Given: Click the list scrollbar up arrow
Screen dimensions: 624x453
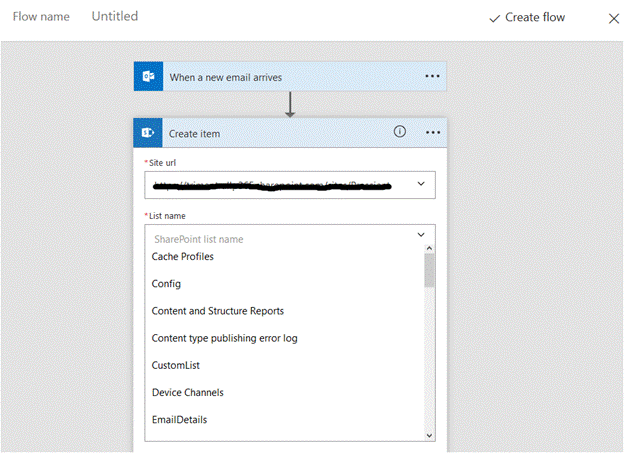Looking at the screenshot, I should click(430, 248).
